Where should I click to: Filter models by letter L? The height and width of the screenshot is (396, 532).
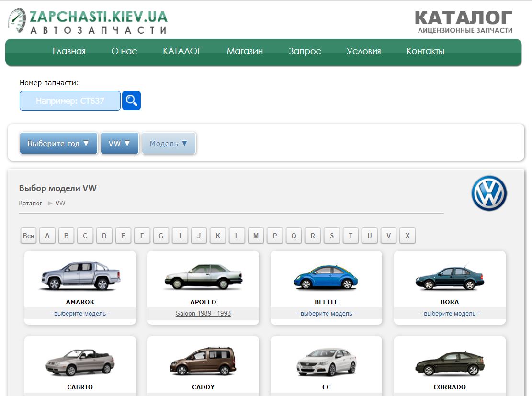(237, 236)
